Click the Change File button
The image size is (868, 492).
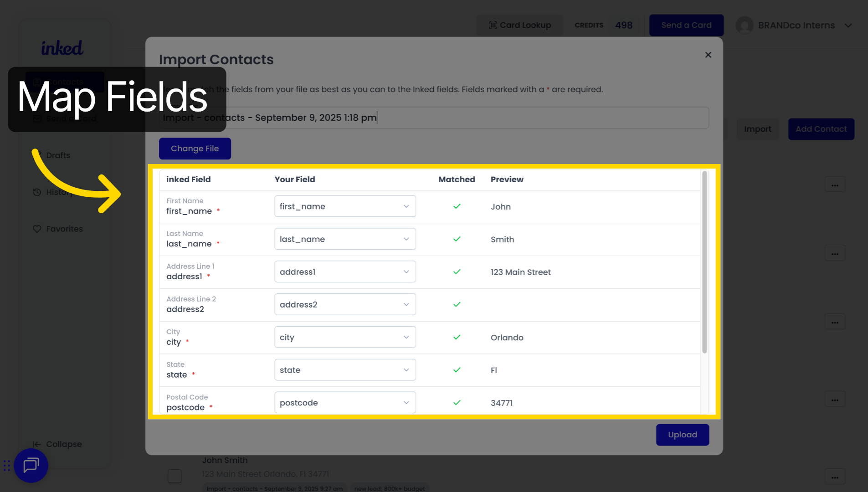195,149
